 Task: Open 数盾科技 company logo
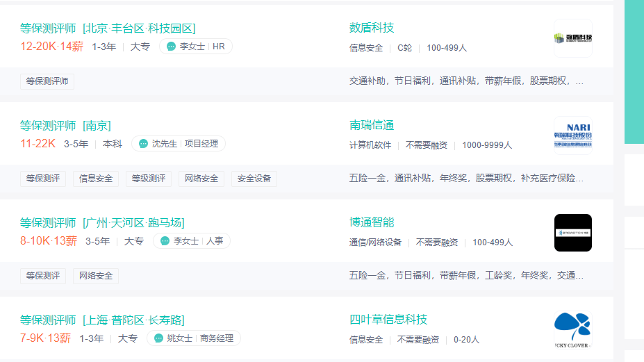[572, 38]
